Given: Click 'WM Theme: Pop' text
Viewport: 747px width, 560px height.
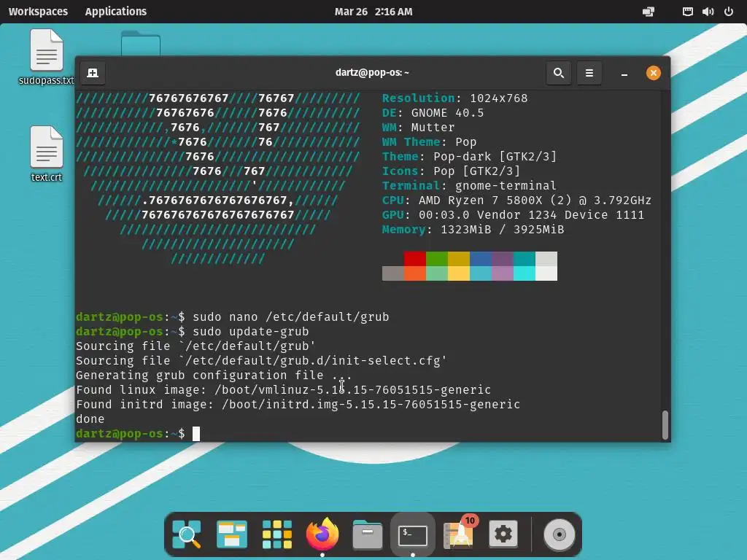Looking at the screenshot, I should 429,142.
